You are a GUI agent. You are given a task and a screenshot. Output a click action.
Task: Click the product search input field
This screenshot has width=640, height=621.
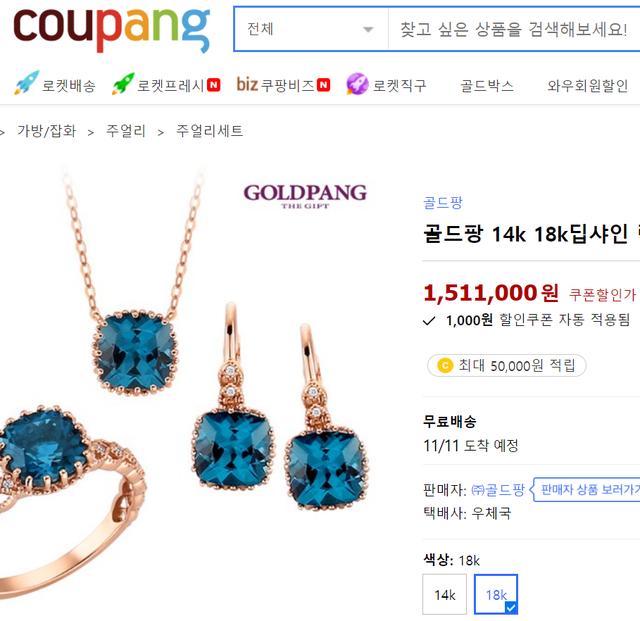[x=514, y=29]
